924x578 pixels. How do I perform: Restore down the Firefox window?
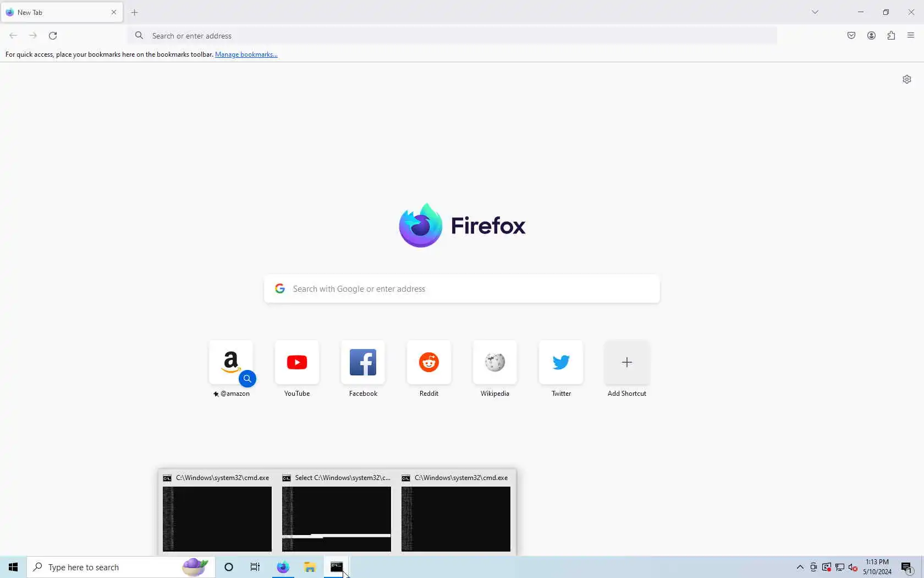pyautogui.click(x=886, y=12)
